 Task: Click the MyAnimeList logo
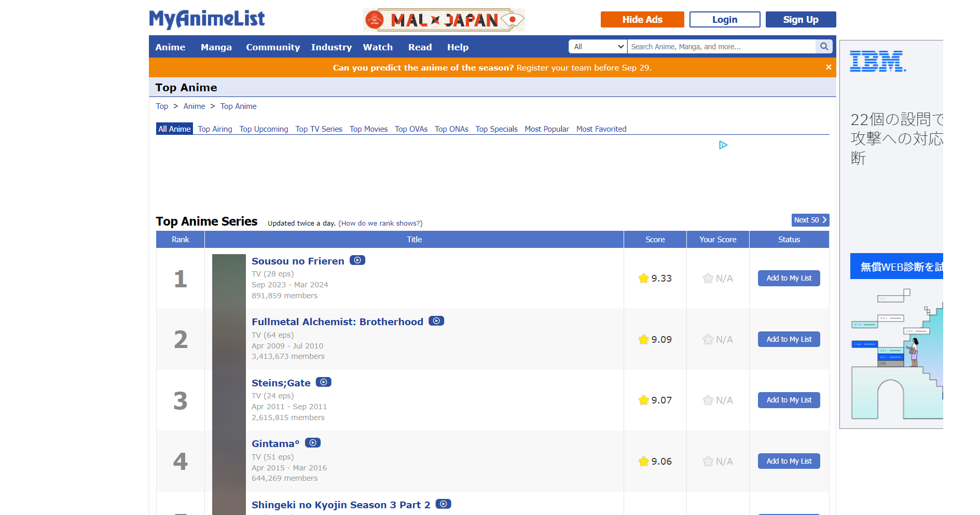(207, 19)
